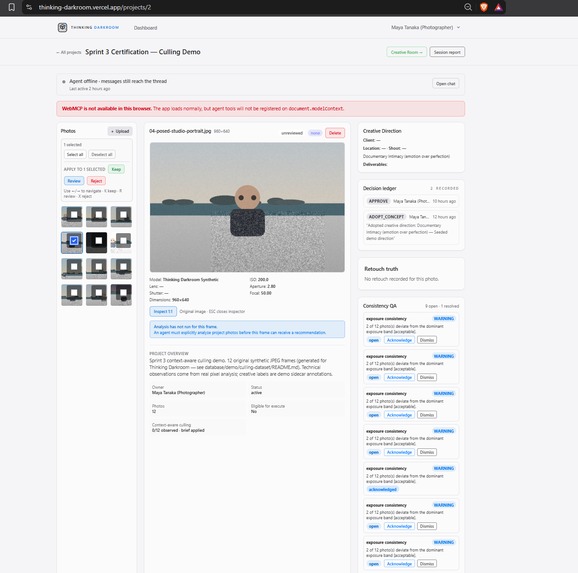Open the ADOPT_CONCEPT ledger entry
This screenshot has width=578, height=573.
pos(411,227)
